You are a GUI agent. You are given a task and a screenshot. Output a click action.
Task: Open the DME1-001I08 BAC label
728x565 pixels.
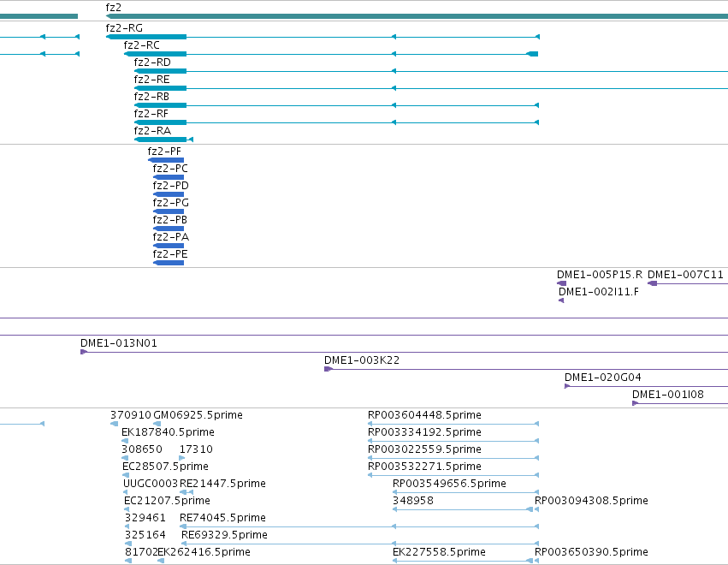pyautogui.click(x=668, y=395)
